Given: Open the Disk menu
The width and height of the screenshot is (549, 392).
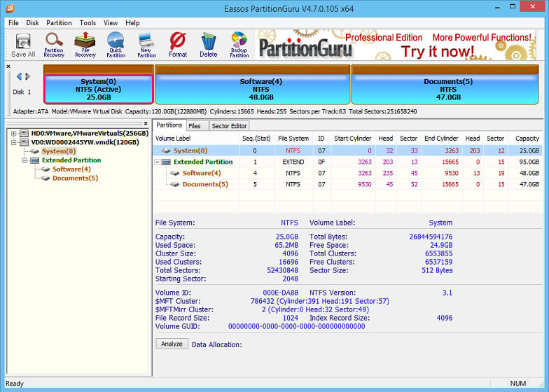Looking at the screenshot, I should click(32, 22).
